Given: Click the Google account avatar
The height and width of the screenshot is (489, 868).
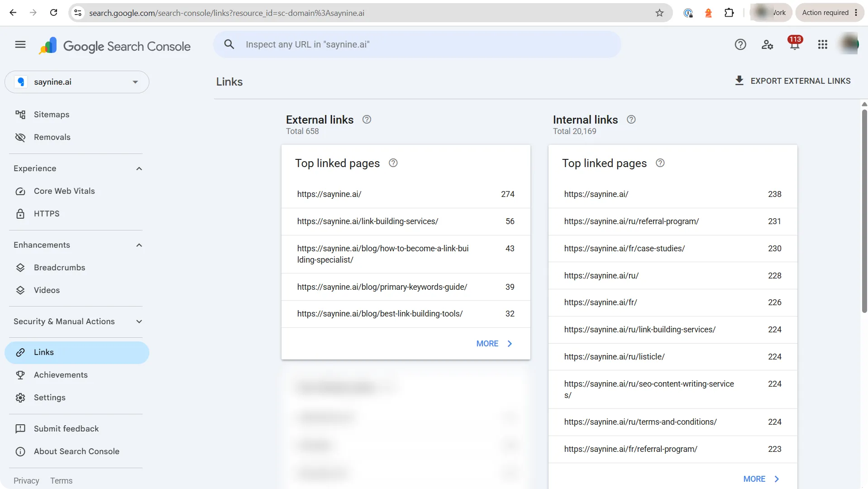Looking at the screenshot, I should pos(849,44).
